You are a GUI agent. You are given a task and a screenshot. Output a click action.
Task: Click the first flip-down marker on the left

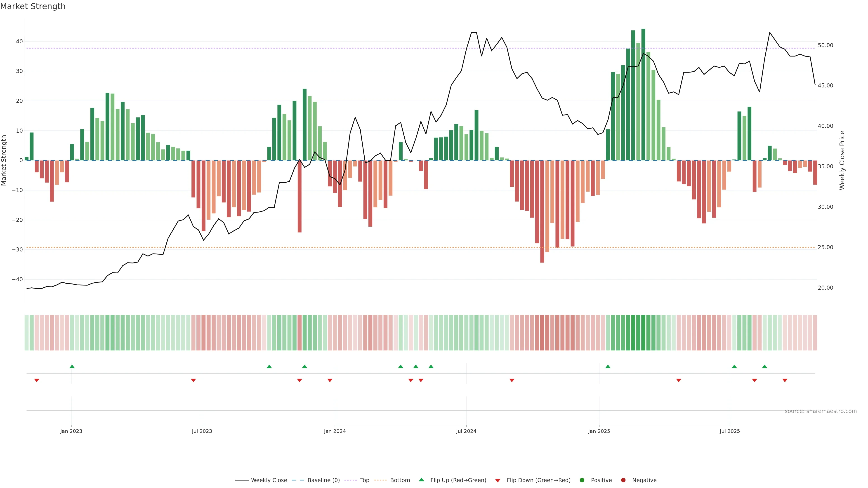tap(37, 380)
